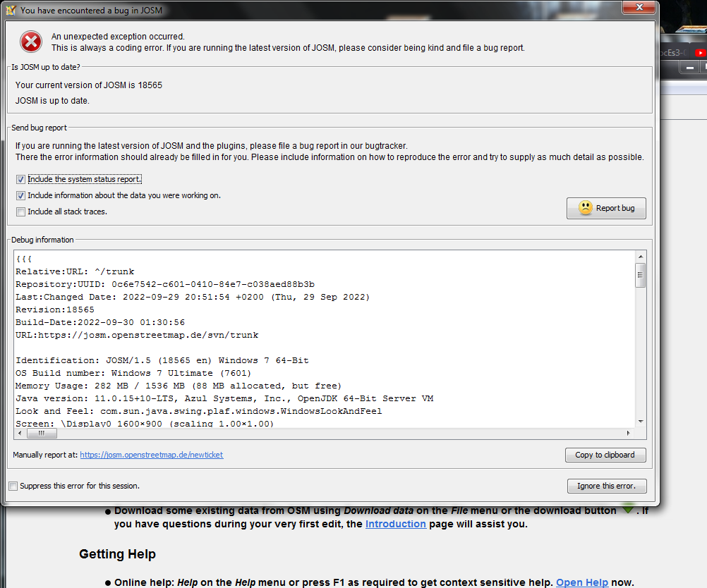Click the debug info scroll-down arrow

pyautogui.click(x=641, y=422)
